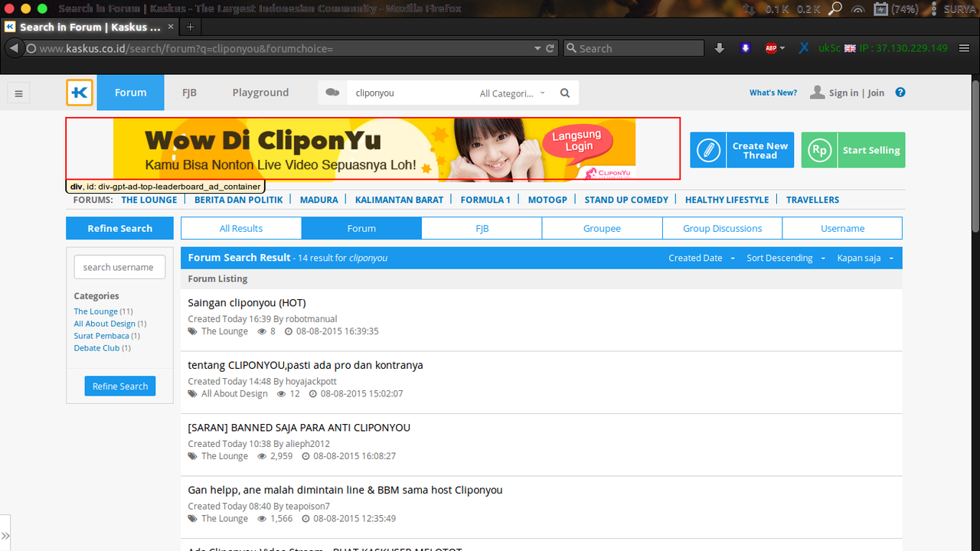Screen dimensions: 980x551
Task: Open the Sort Descending dropdown
Action: (x=786, y=258)
